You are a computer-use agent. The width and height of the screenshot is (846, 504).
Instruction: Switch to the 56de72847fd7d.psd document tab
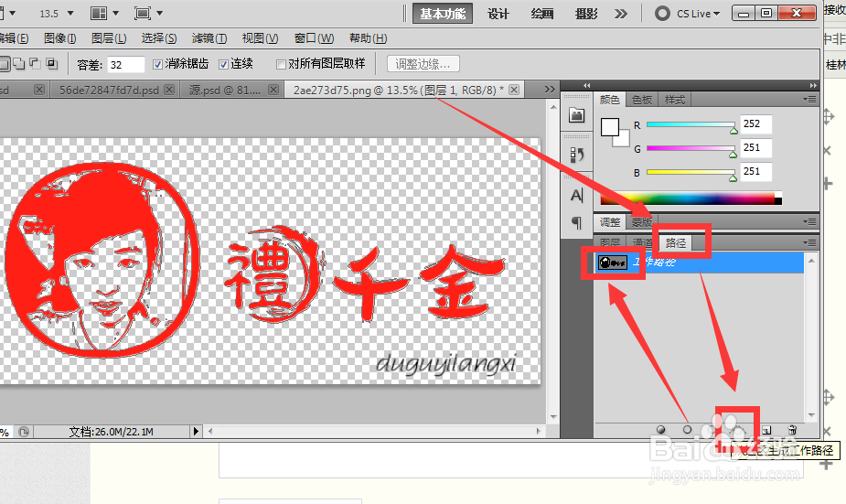(109, 91)
